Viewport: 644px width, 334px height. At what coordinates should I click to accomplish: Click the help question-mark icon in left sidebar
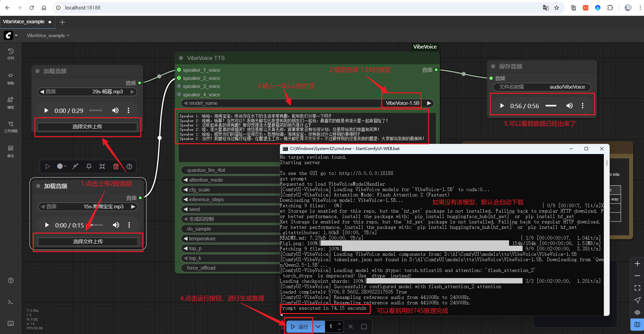[x=11, y=280]
